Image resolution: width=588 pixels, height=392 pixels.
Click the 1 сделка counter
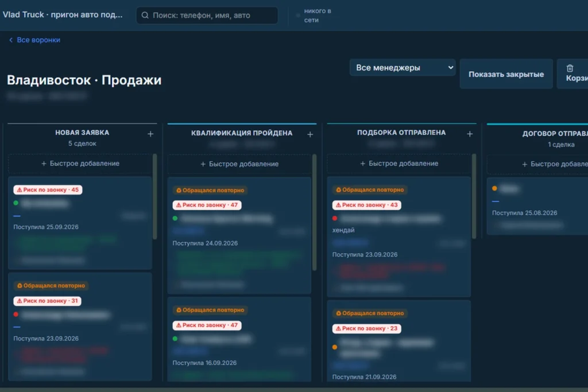[561, 145]
